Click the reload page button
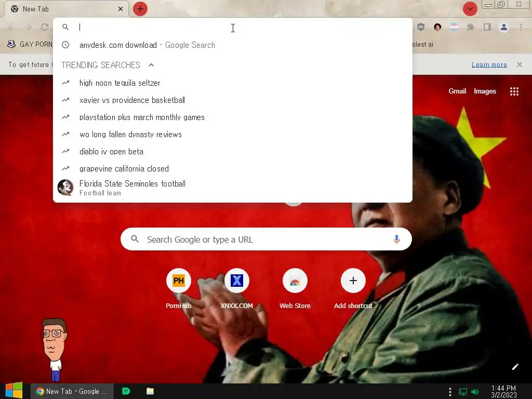This screenshot has width=532, height=399. [x=45, y=27]
